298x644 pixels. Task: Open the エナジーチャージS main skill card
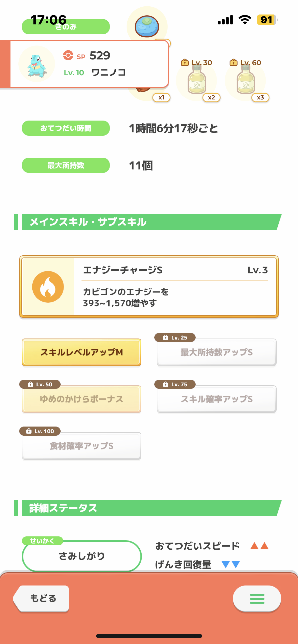pos(149,287)
